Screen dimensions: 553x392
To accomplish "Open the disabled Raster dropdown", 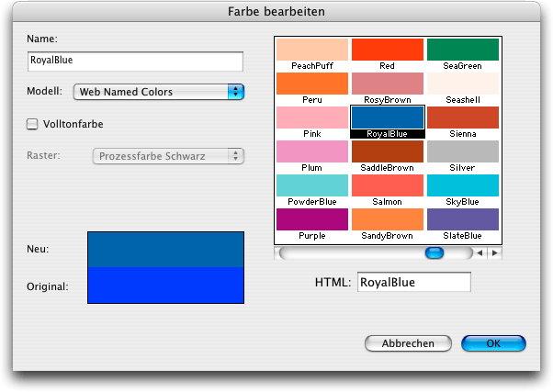I will click(x=168, y=156).
